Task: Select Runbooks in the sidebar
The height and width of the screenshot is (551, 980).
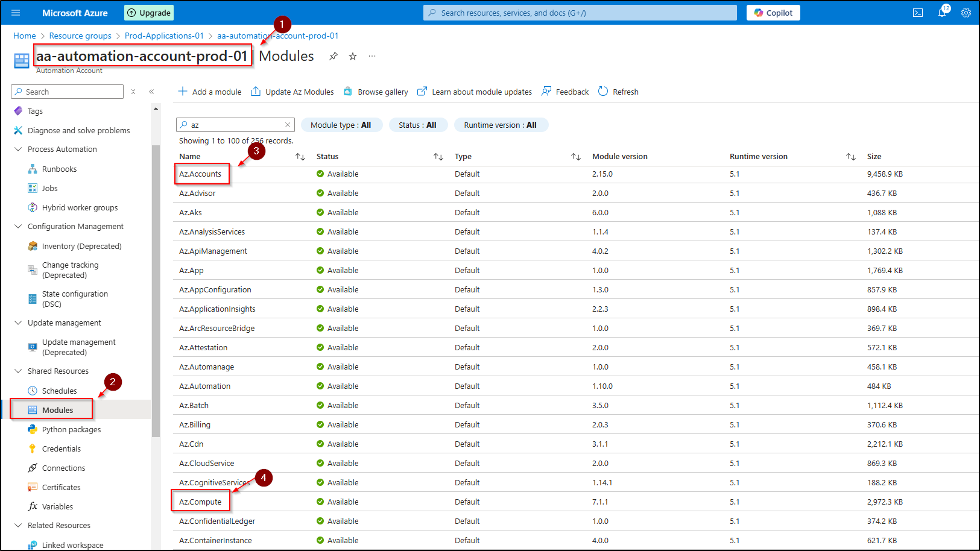Action: 59,169
